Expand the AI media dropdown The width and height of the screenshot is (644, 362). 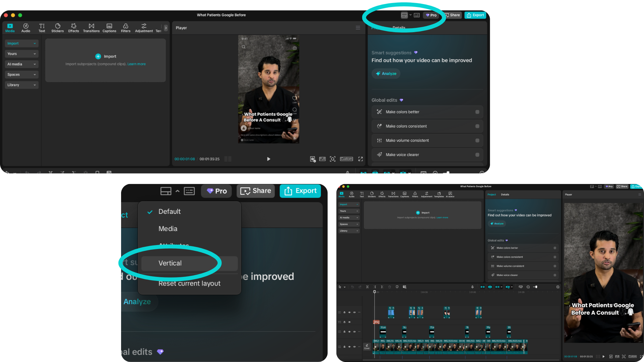point(21,64)
